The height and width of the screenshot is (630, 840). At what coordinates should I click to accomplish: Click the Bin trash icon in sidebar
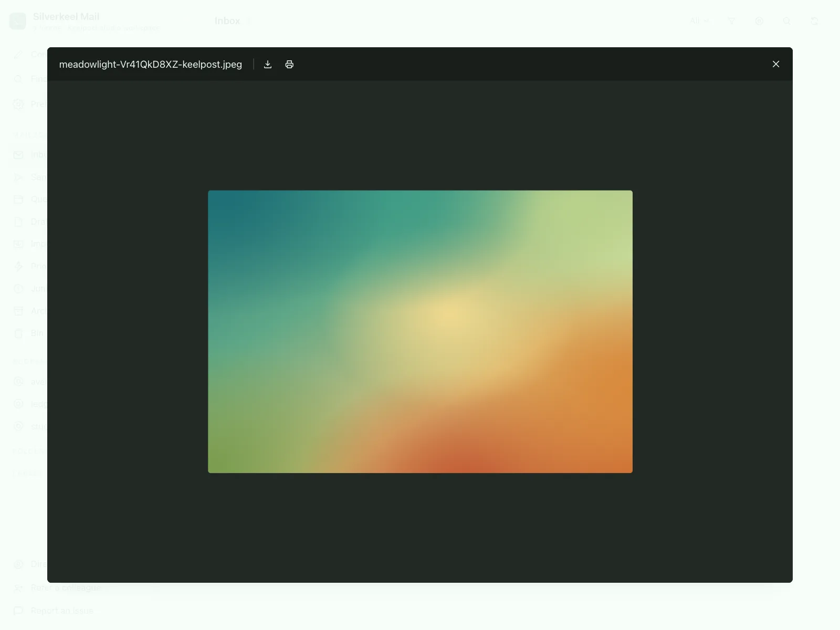18,333
